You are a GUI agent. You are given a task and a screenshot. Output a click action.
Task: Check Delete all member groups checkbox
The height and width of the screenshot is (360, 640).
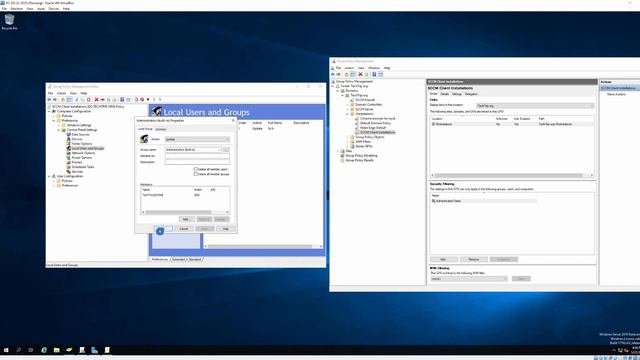coord(196,174)
